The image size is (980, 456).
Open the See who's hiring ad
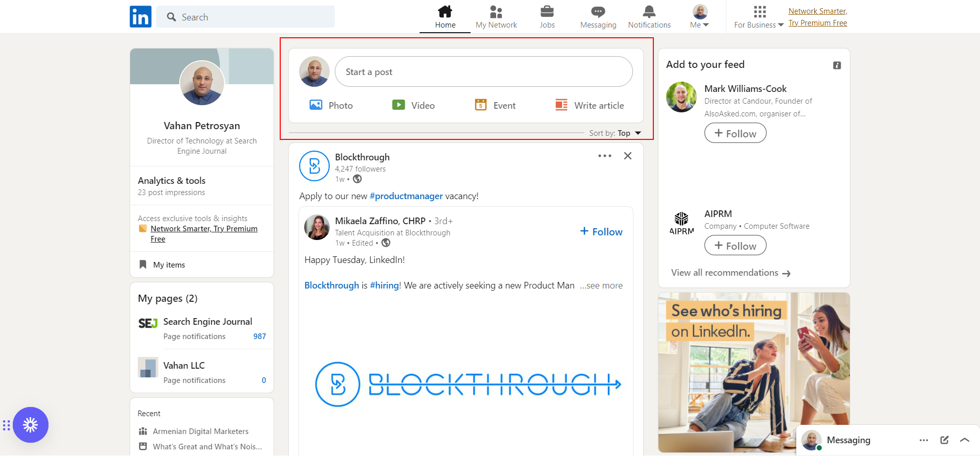pos(754,372)
